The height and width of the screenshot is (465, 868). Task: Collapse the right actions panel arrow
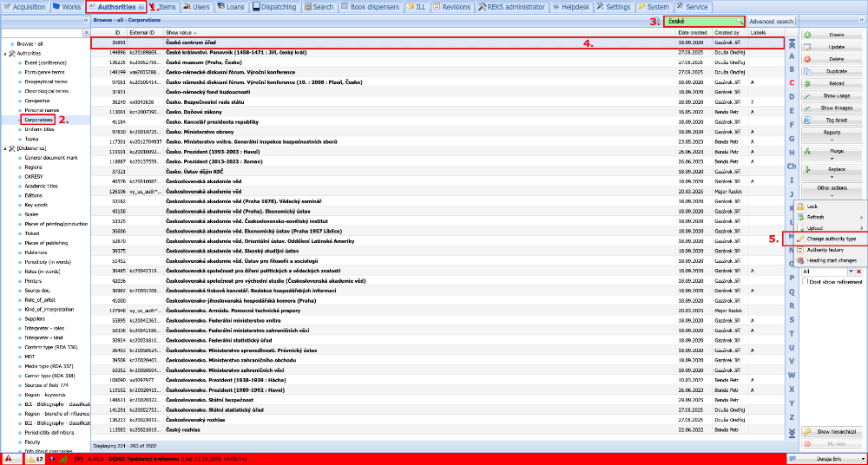click(x=863, y=20)
